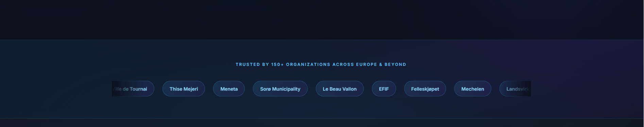Click the Thise Mejeri organization pill

(184, 89)
